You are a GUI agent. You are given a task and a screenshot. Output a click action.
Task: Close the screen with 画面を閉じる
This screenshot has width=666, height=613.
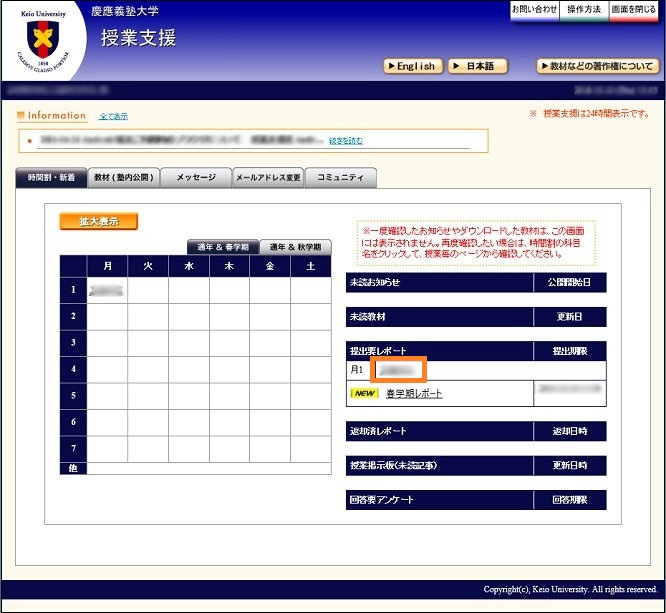[634, 9]
